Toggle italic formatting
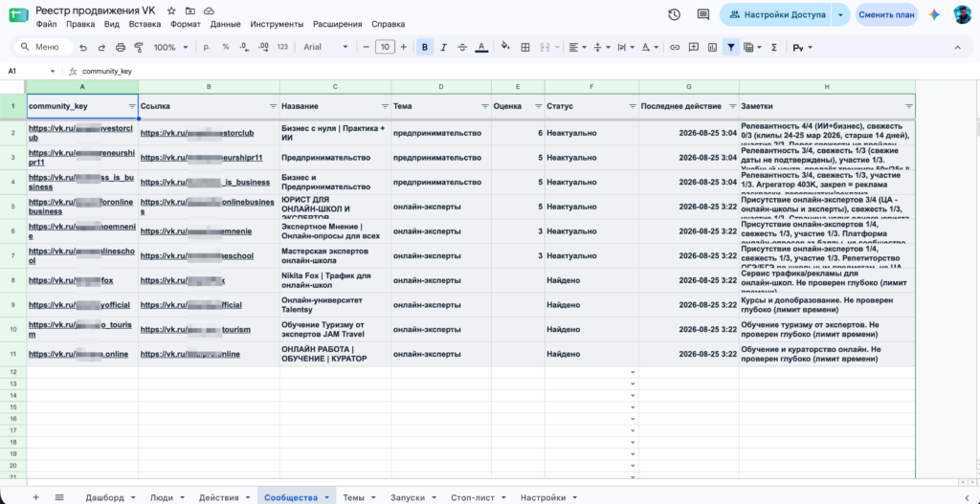 444,47
